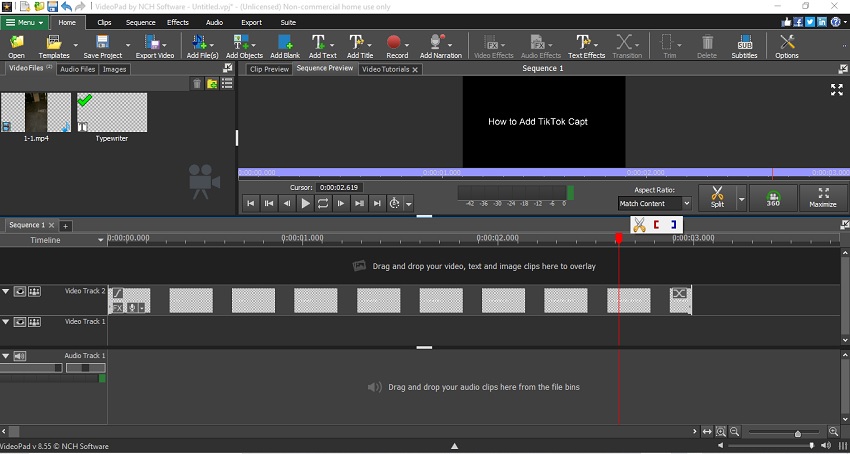850x454 pixels.
Task: Open the Save Project dropdown arrow
Action: point(128,45)
